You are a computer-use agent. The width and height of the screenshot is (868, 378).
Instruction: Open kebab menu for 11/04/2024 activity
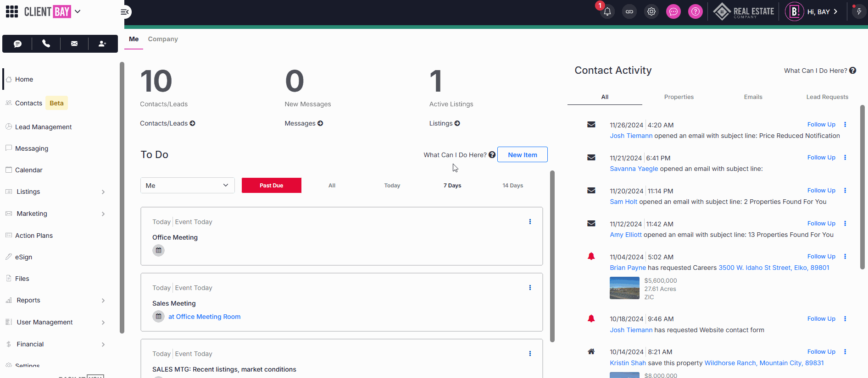click(845, 257)
